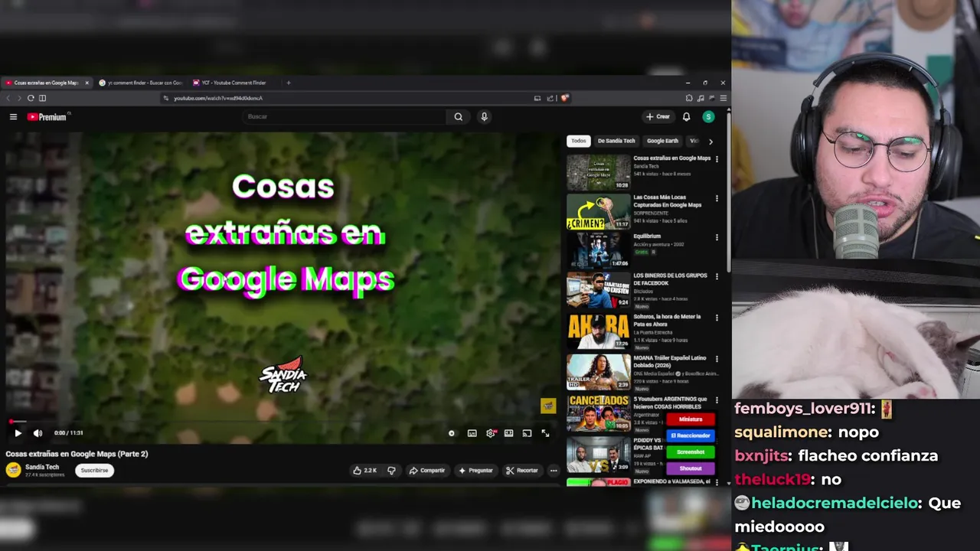Open a new browser tab
This screenshot has height=551, width=980.
pos(288,83)
